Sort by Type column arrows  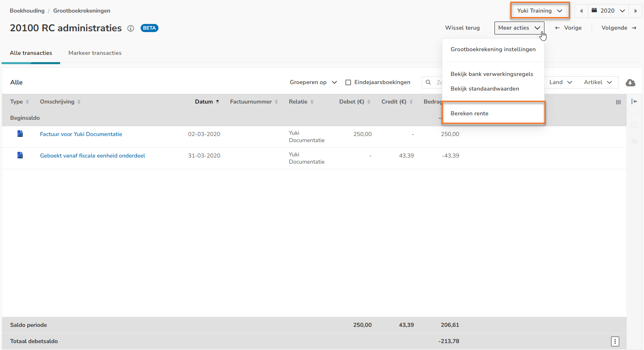27,102
